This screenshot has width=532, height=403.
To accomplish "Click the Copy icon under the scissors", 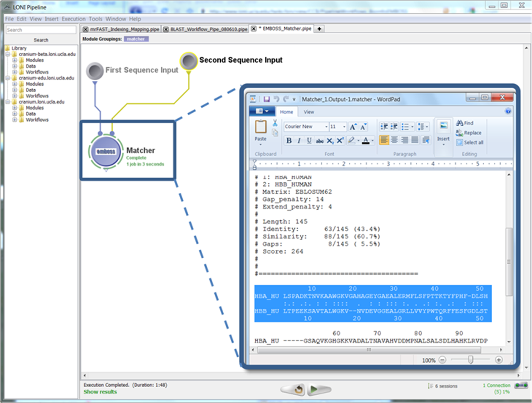I will pos(275,133).
